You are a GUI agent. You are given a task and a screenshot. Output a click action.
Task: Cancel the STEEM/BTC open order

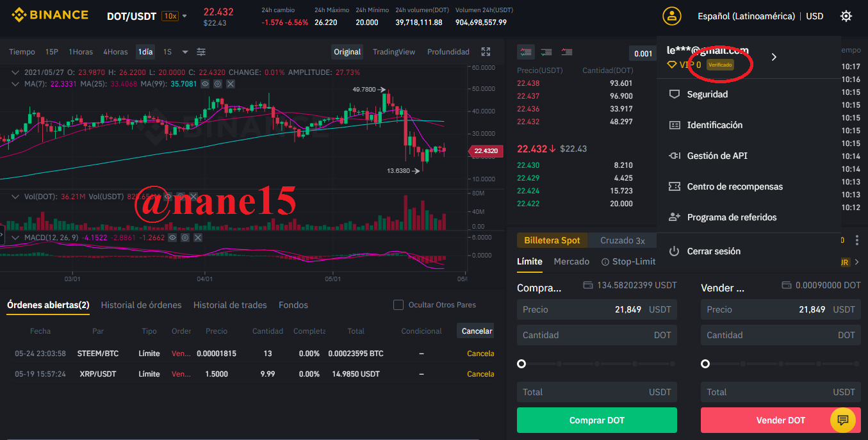point(480,354)
